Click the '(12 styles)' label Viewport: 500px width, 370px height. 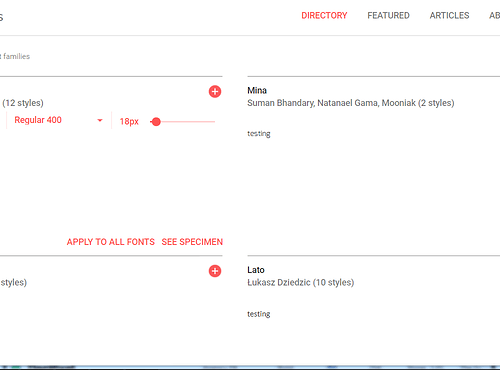(x=23, y=103)
